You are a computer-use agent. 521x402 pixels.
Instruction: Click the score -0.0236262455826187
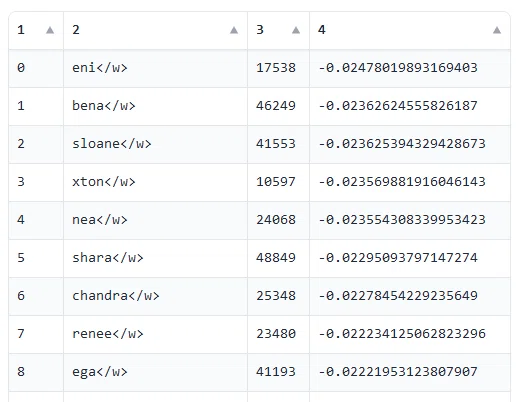pos(398,106)
